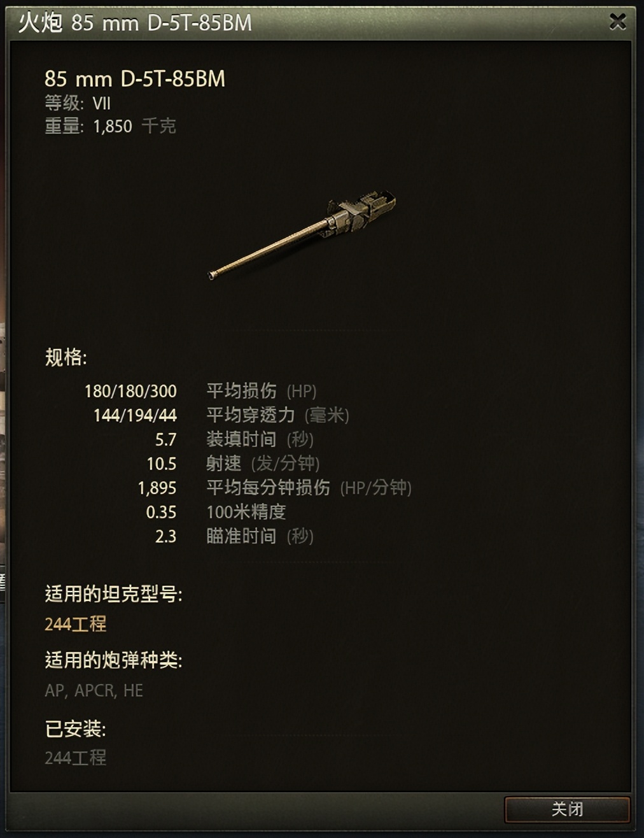Click the 180/180/300 damage value
This screenshot has width=644, height=838.
tap(130, 391)
